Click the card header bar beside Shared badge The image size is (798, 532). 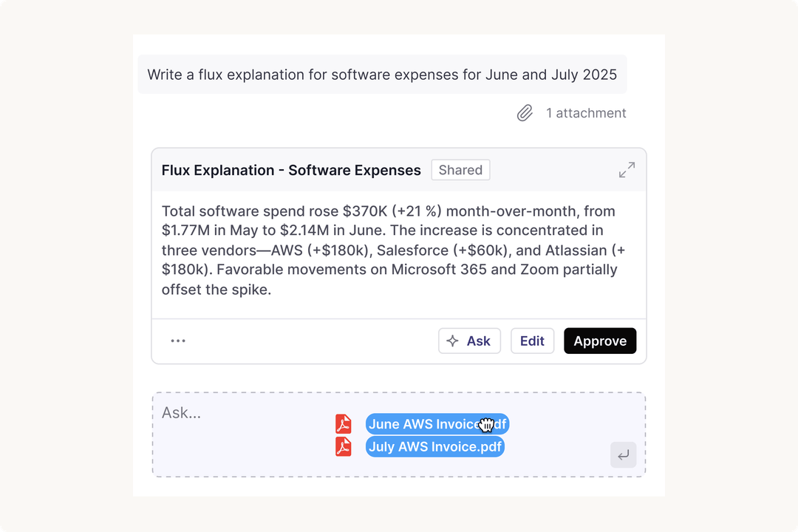point(553,170)
